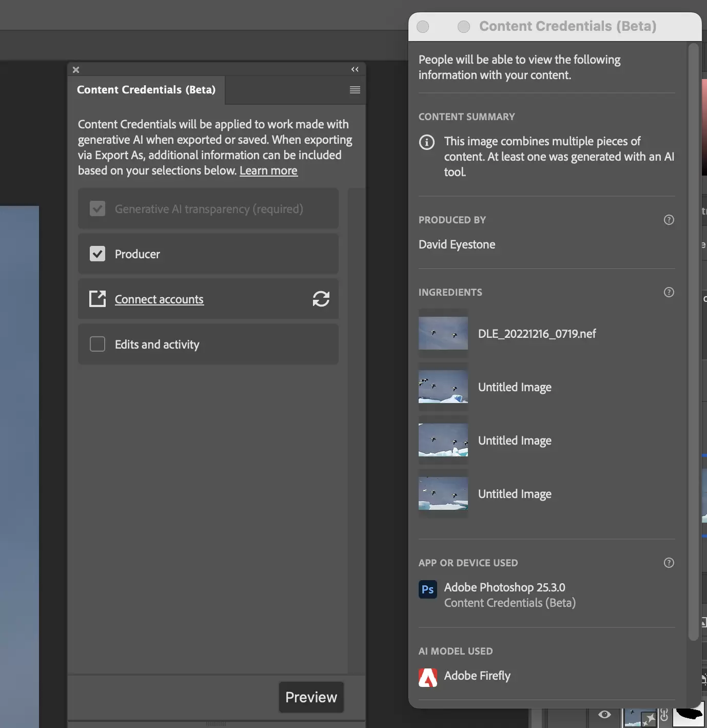
Task: Click the Adobe Photoshop 25.3.0 text
Action: (x=505, y=587)
